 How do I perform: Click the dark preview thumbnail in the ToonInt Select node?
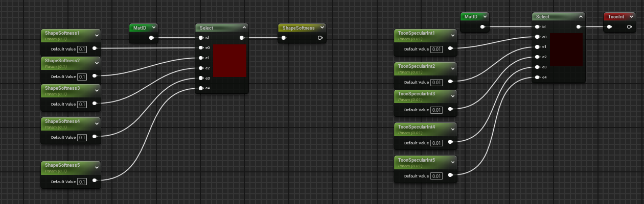566,49
